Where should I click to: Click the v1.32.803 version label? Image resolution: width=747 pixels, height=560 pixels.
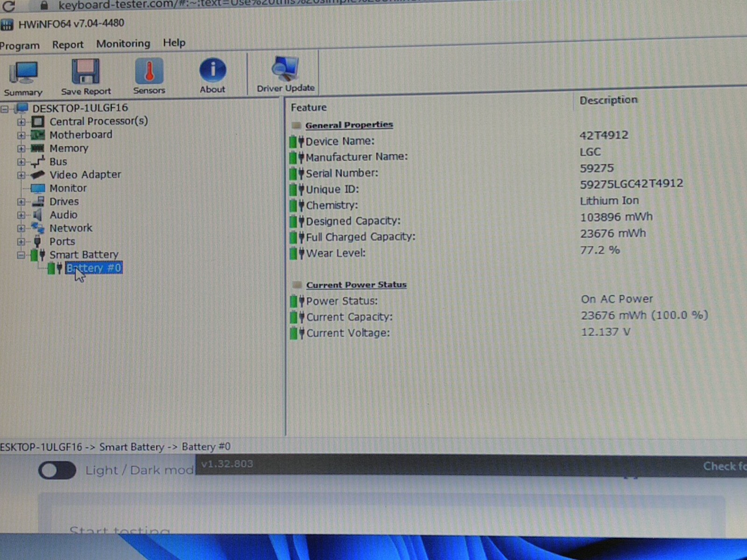227,464
